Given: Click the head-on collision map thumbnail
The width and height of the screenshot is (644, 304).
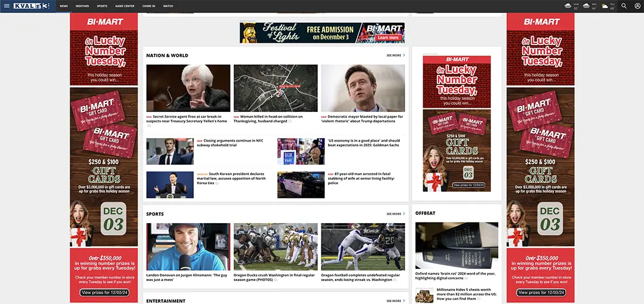Looking at the screenshot, I should click(x=276, y=88).
